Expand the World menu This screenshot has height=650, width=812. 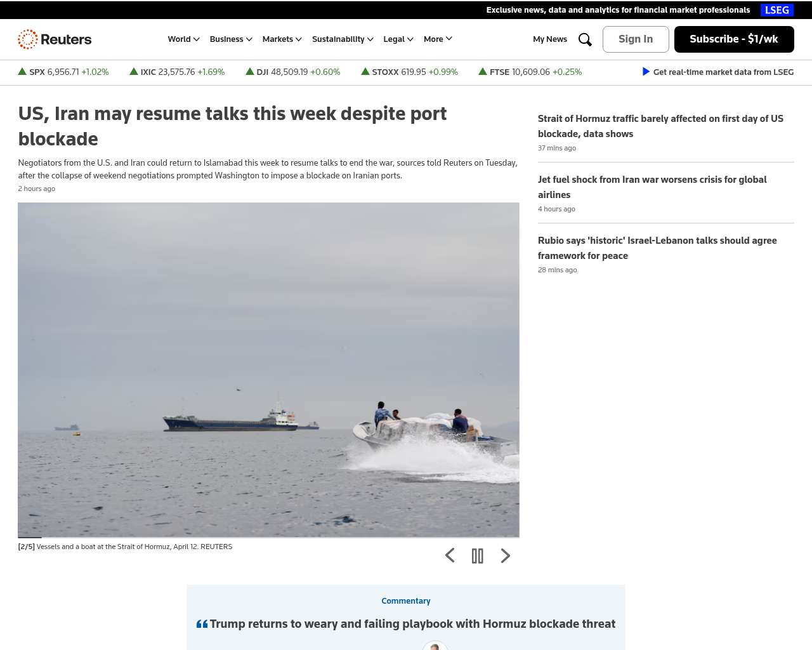(x=184, y=39)
